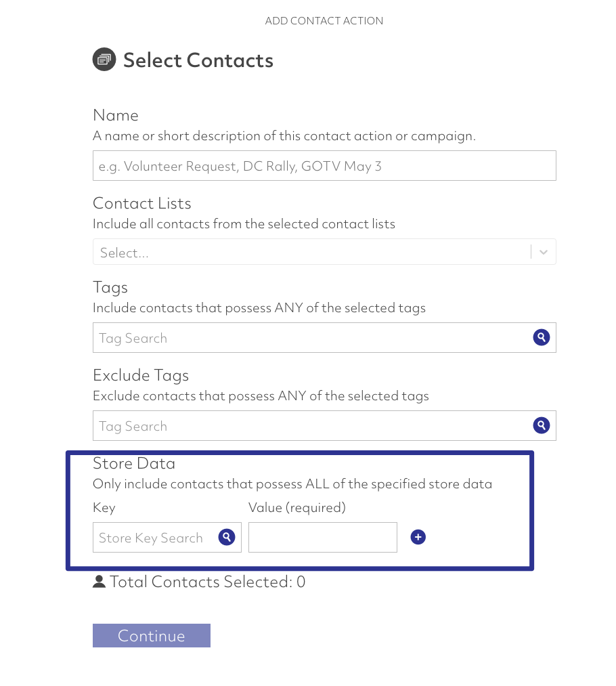Click the ADD CONTACT ACTION title text
This screenshot has width=616, height=686.
coord(324,20)
